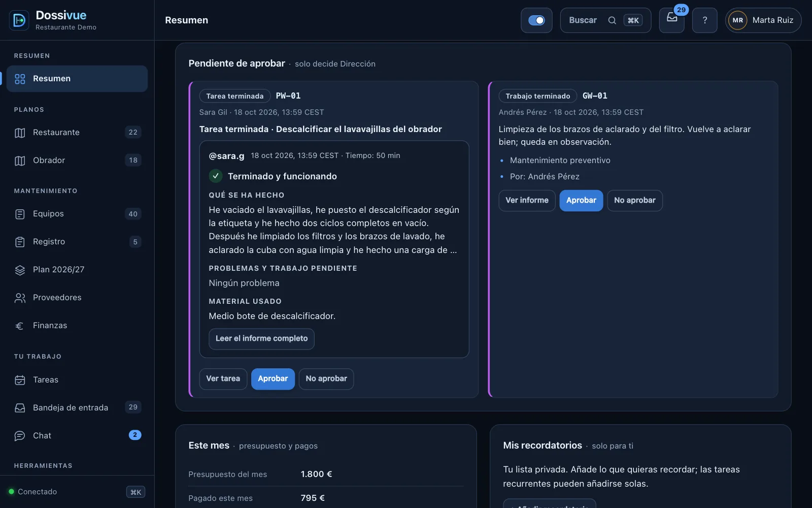
Task: Open the inbox icon with 29 badge
Action: tap(671, 20)
